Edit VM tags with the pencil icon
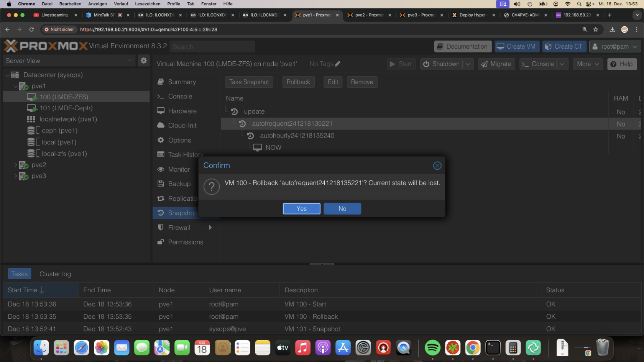The width and height of the screenshot is (644, 362). (x=337, y=64)
